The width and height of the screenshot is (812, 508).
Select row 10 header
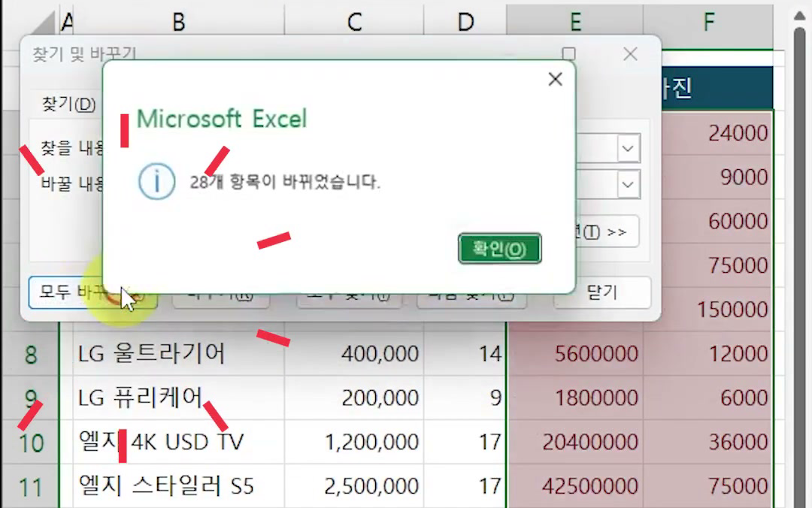(31, 442)
